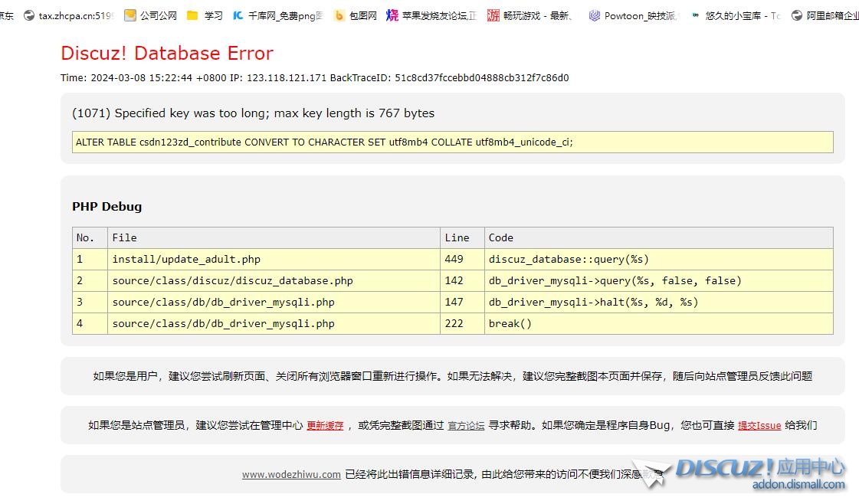The image size is (859, 504).
Task: Open the 苹果发烧友论坛 bookmark
Action: (x=431, y=15)
